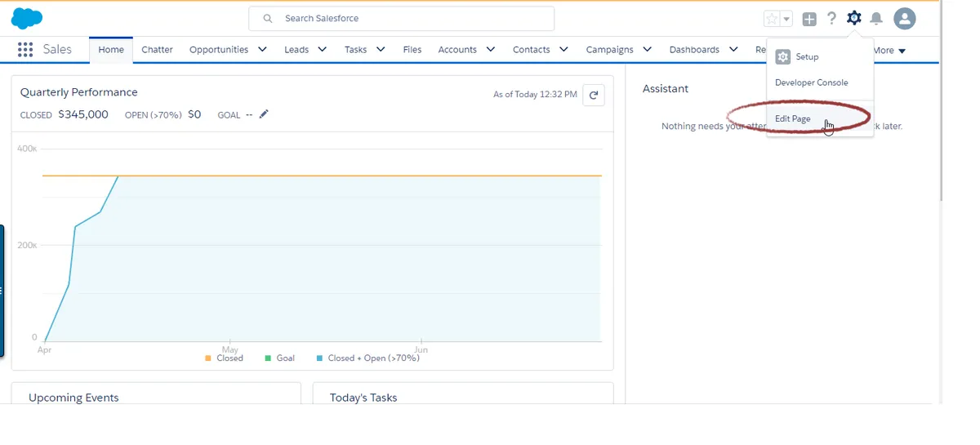Click the Setup menu item gear icon

click(782, 57)
